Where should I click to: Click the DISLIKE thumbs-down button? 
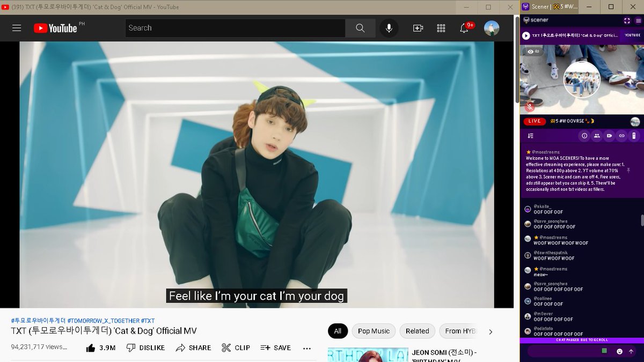pos(145,348)
